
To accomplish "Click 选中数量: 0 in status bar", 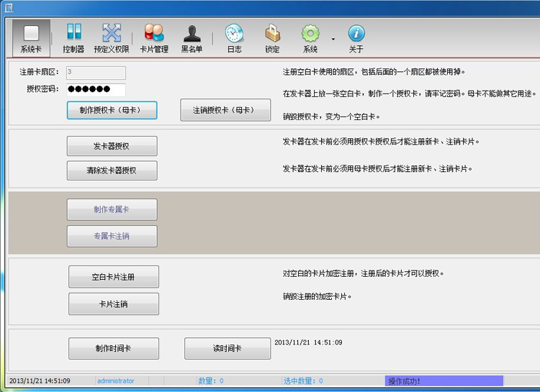I will 303,381.
